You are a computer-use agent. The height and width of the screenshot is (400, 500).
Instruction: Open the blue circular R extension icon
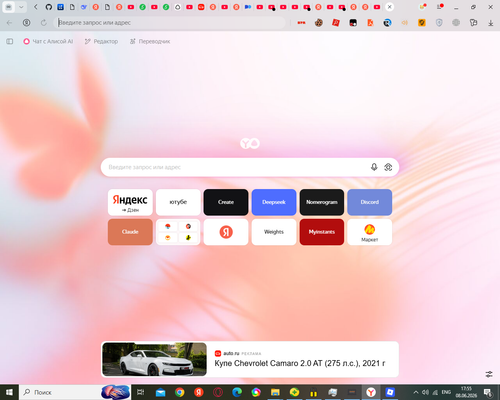pyautogui.click(x=387, y=23)
